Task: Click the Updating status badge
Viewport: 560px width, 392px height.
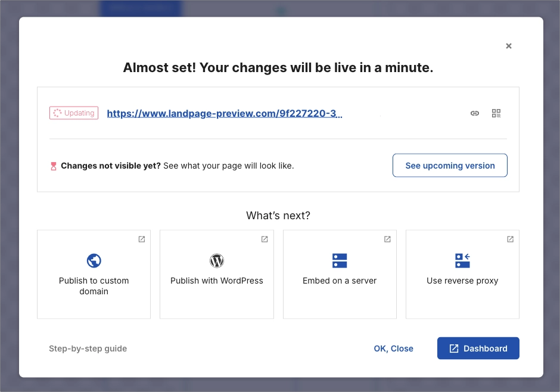Action: pos(73,113)
